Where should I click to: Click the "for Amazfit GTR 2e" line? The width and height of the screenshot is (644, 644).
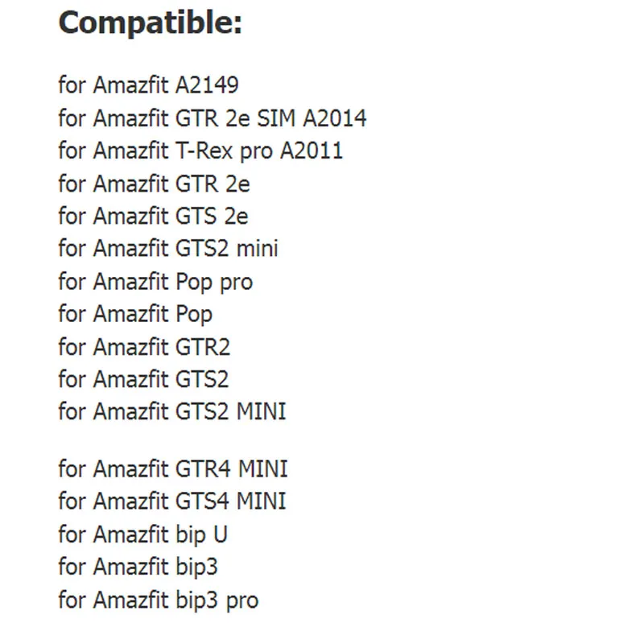coord(154,184)
